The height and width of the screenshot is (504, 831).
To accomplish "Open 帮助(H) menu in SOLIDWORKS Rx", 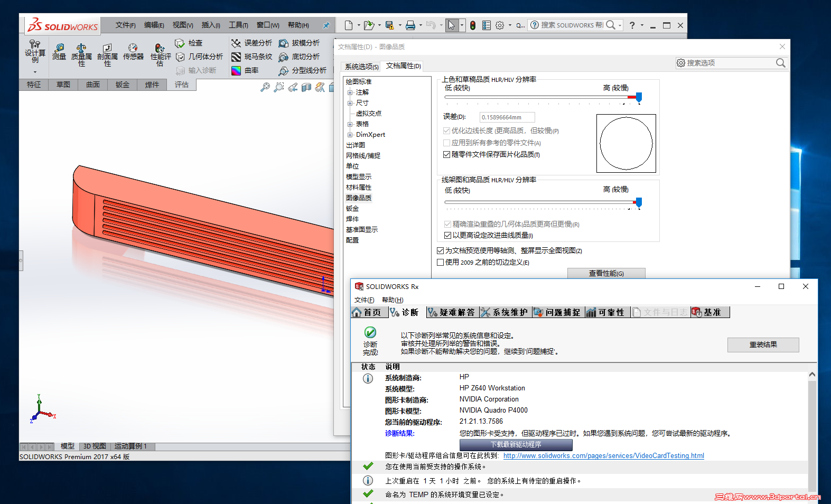I will (393, 300).
